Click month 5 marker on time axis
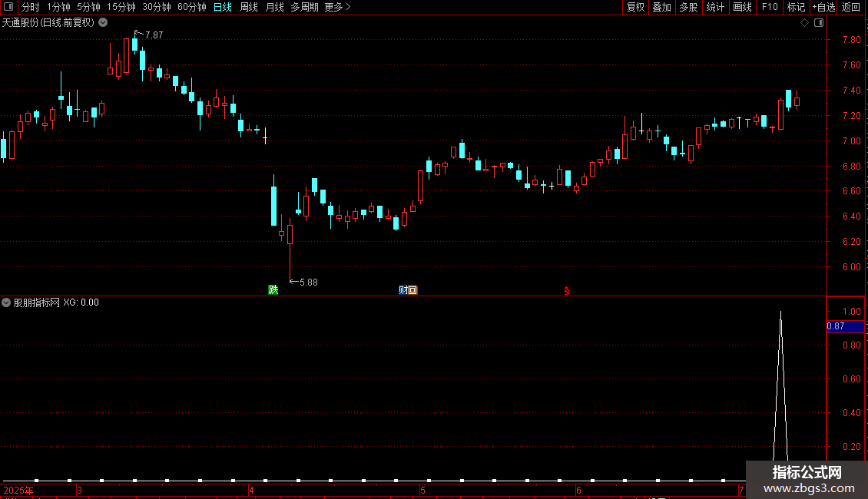Screen dimensions: 868x499 coord(422,490)
